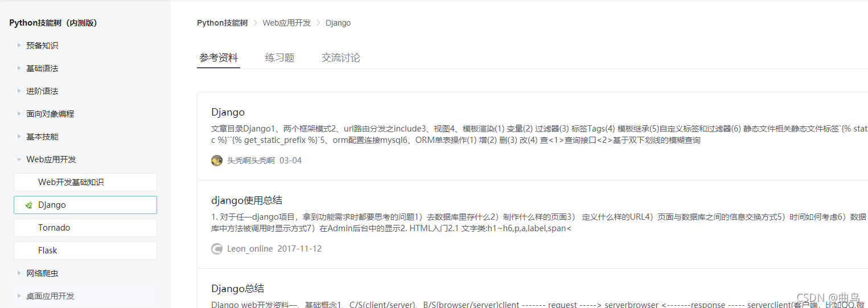Go to Python技能树 breadcrumb
The image size is (868, 308).
click(x=222, y=23)
